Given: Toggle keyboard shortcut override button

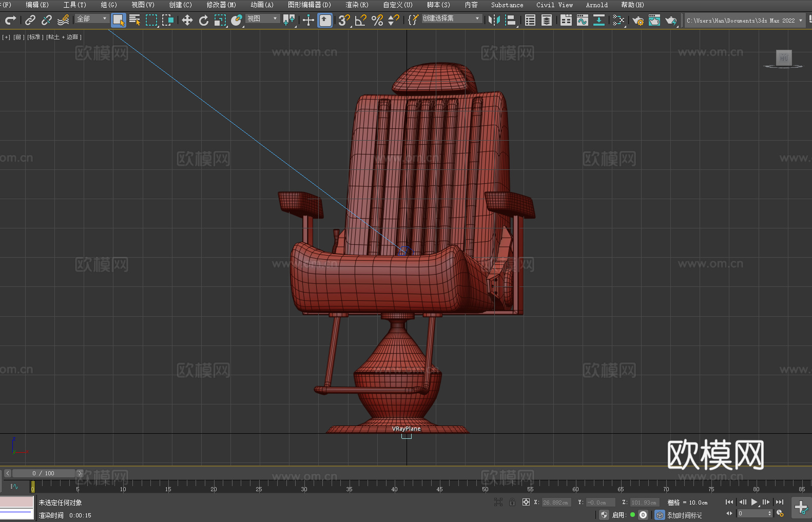Looking at the screenshot, I should pyautogui.click(x=325, y=20).
